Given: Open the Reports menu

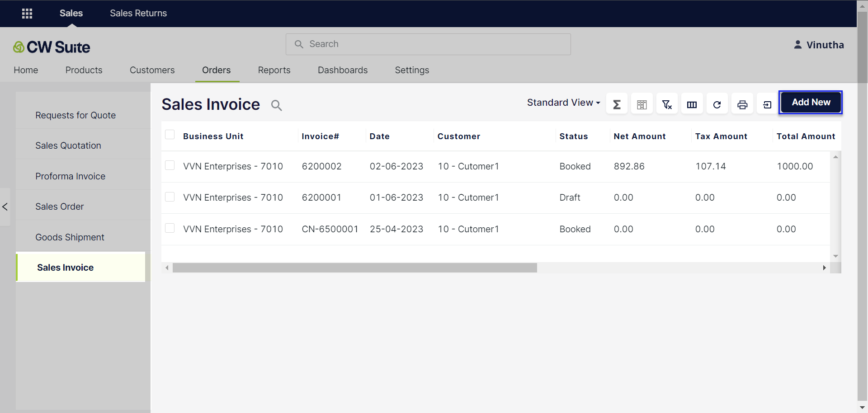Looking at the screenshot, I should (x=274, y=70).
